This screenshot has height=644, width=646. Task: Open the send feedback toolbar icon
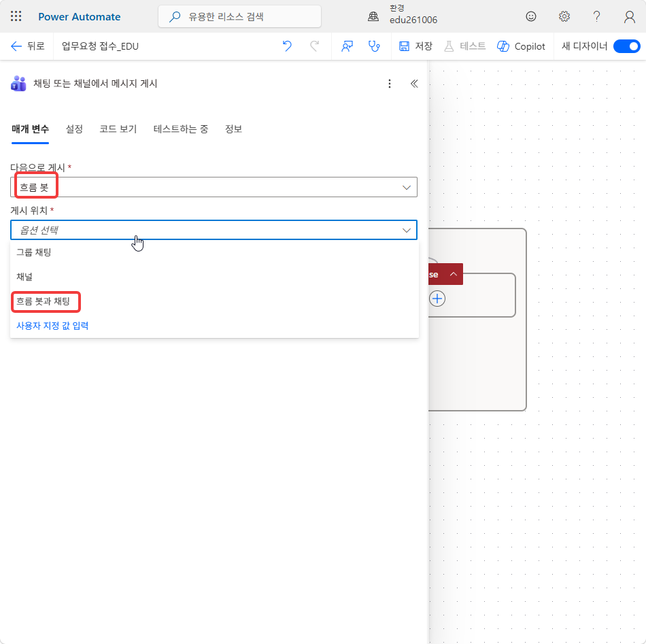[x=347, y=46]
